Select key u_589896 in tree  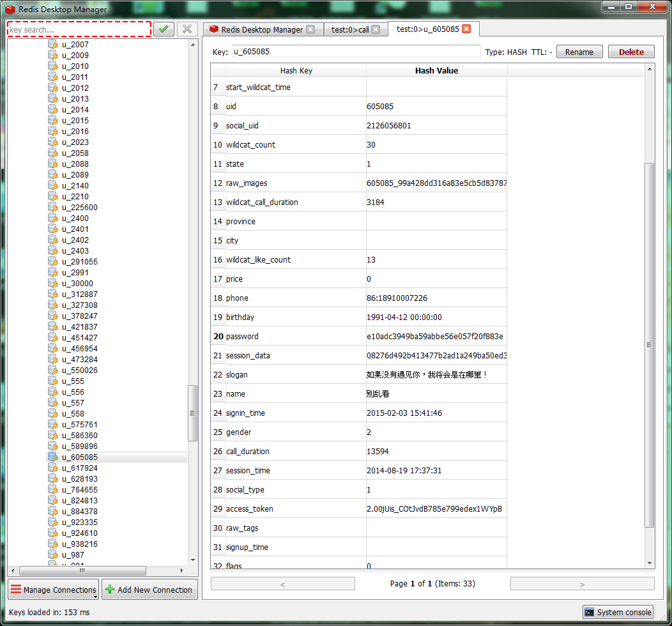point(80,446)
